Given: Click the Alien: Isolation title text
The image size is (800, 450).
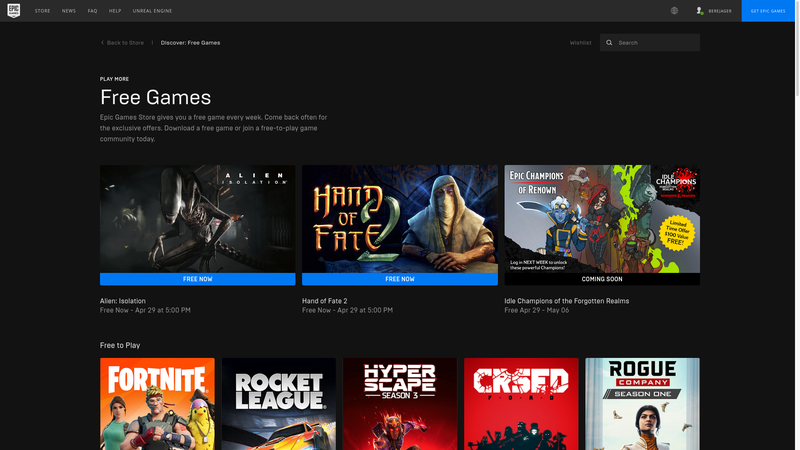Looking at the screenshot, I should tap(122, 301).
